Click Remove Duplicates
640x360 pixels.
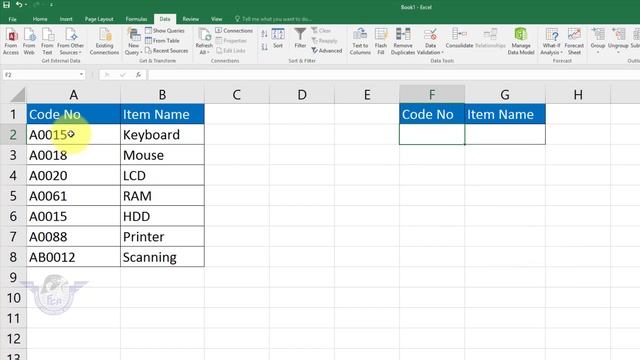pos(403,41)
